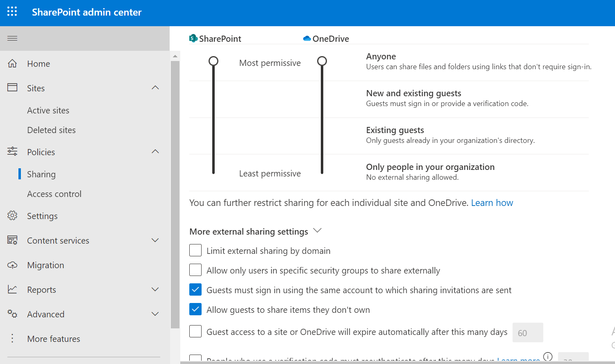Click the Content services icon
Screen dimensions: 615x364
12,240
